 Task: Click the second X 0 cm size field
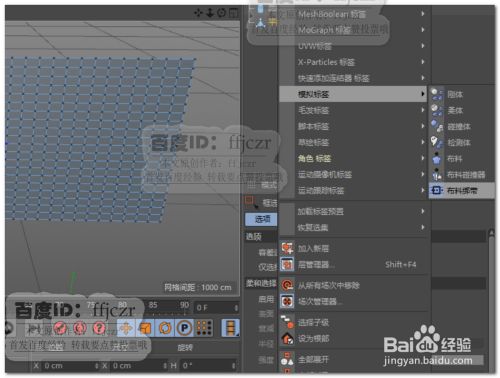tap(138, 366)
